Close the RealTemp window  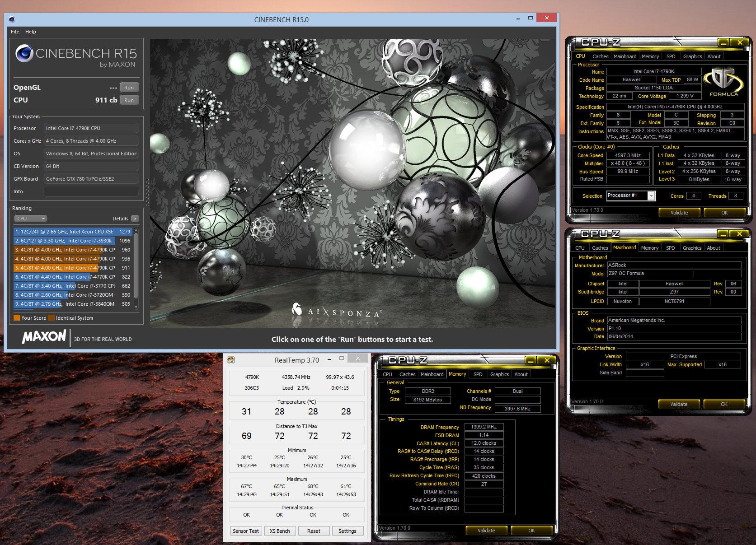(357, 359)
